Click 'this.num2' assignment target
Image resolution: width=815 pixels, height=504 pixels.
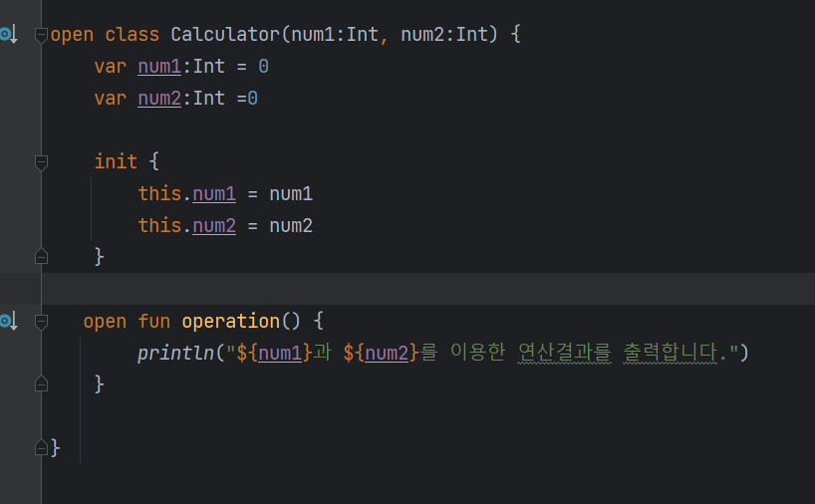pyautogui.click(x=186, y=225)
